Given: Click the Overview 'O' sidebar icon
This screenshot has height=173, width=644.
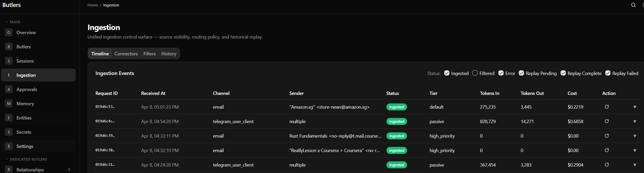Looking at the screenshot, I should click(x=9, y=32).
